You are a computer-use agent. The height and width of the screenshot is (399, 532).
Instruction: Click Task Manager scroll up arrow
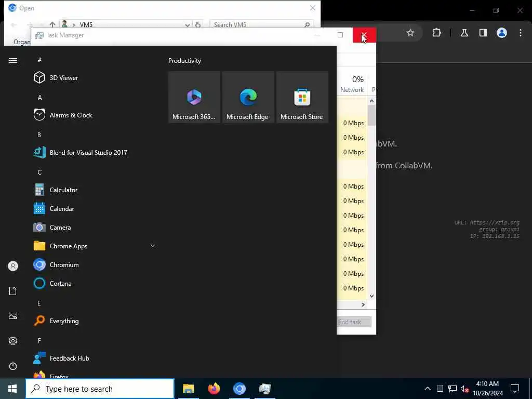click(x=372, y=101)
